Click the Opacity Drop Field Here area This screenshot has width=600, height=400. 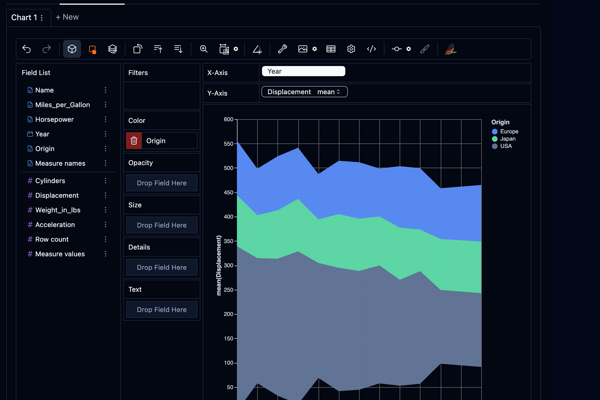coord(162,183)
